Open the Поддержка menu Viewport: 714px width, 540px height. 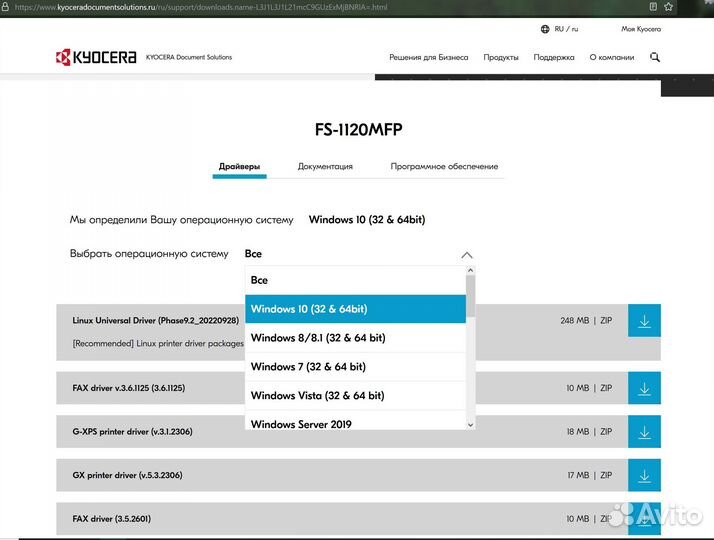[554, 57]
